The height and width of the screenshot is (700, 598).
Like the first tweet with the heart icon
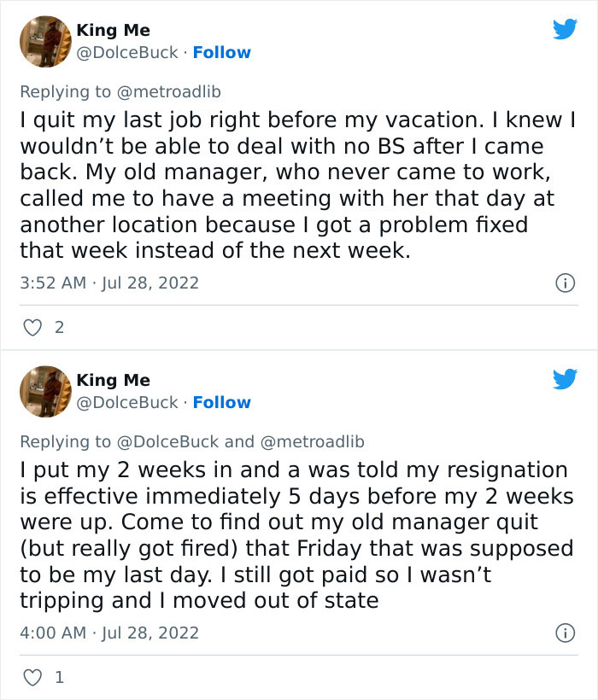(x=32, y=326)
